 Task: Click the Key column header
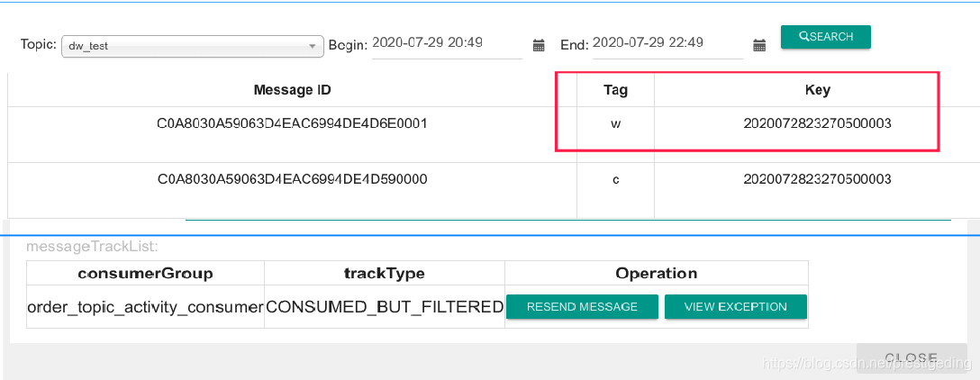[x=817, y=90]
